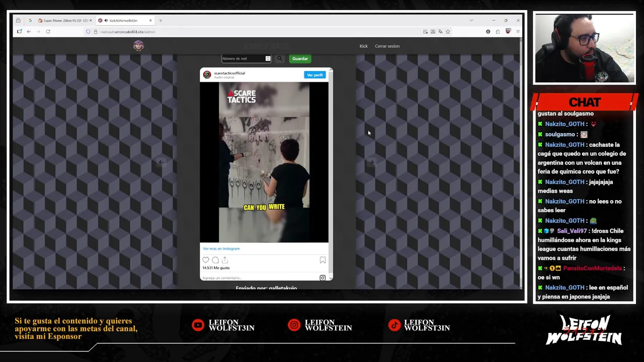Open the Firefox tab overview icon

coord(18,21)
